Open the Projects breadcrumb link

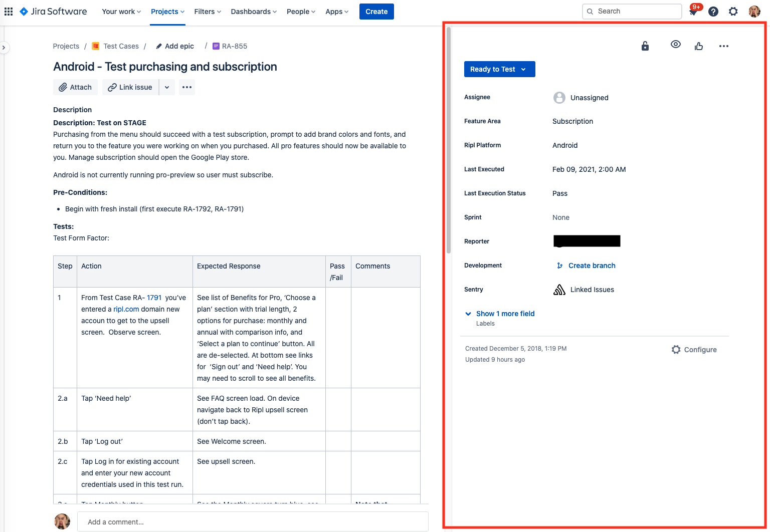pyautogui.click(x=66, y=46)
